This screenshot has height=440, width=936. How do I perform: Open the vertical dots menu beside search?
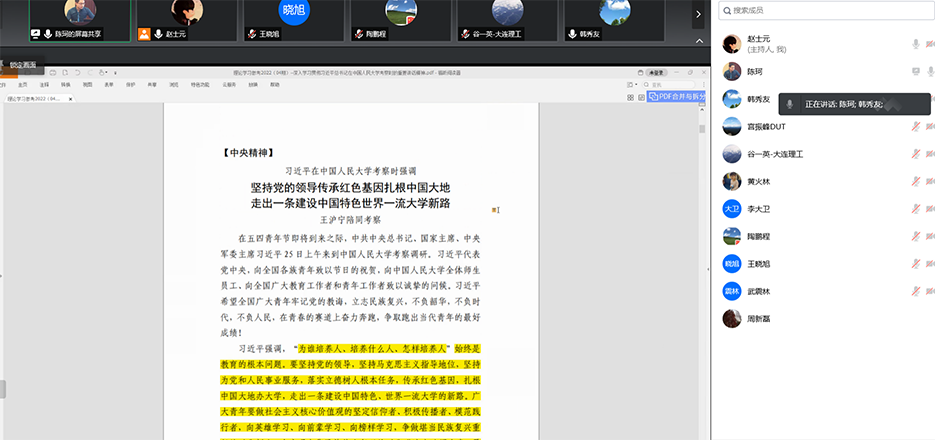[x=704, y=84]
